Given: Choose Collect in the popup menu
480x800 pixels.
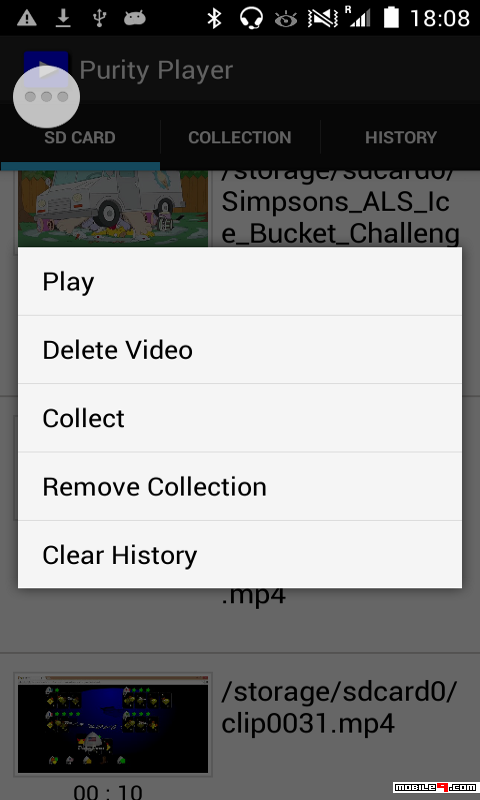Looking at the screenshot, I should point(240,418).
